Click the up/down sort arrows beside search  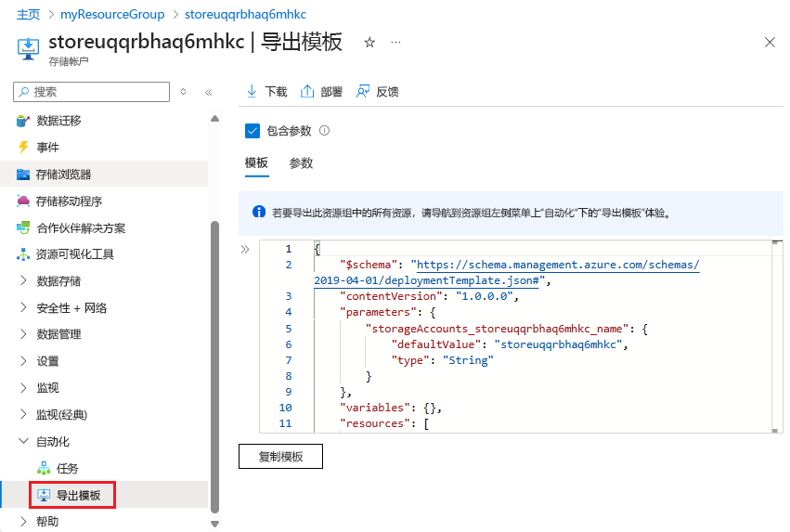184,92
